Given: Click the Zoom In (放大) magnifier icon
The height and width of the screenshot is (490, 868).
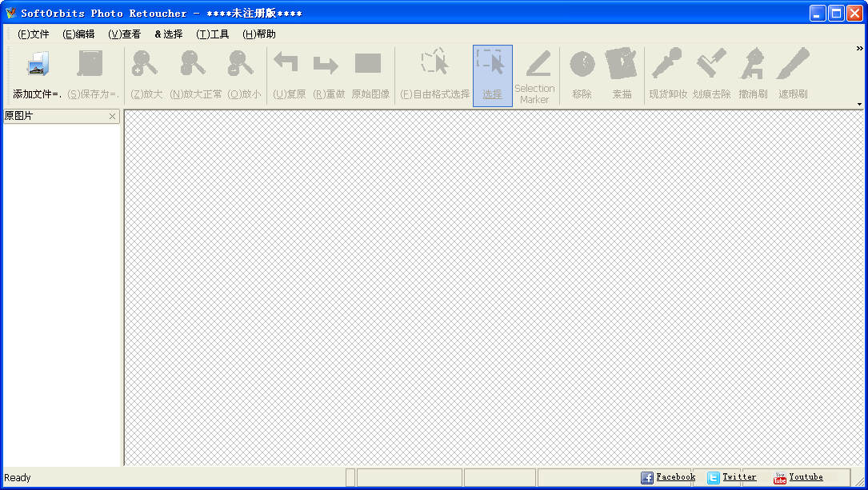Looking at the screenshot, I should tap(145, 63).
